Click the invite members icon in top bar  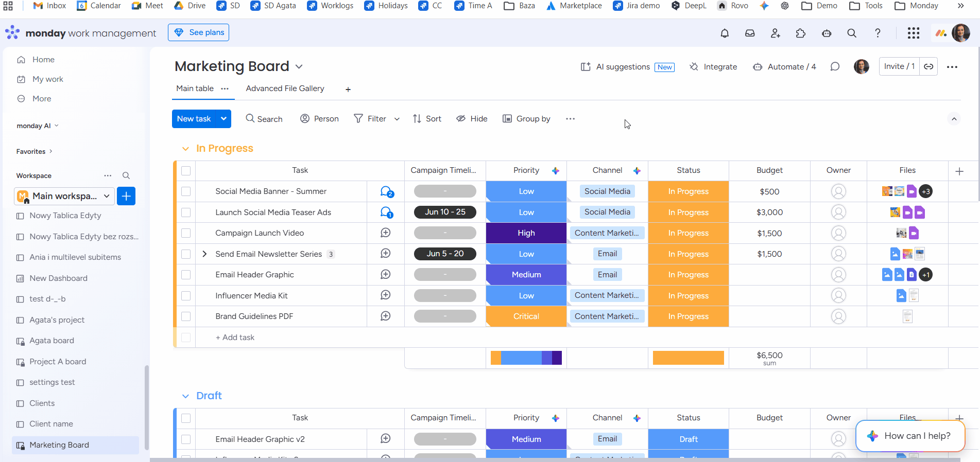point(775,33)
